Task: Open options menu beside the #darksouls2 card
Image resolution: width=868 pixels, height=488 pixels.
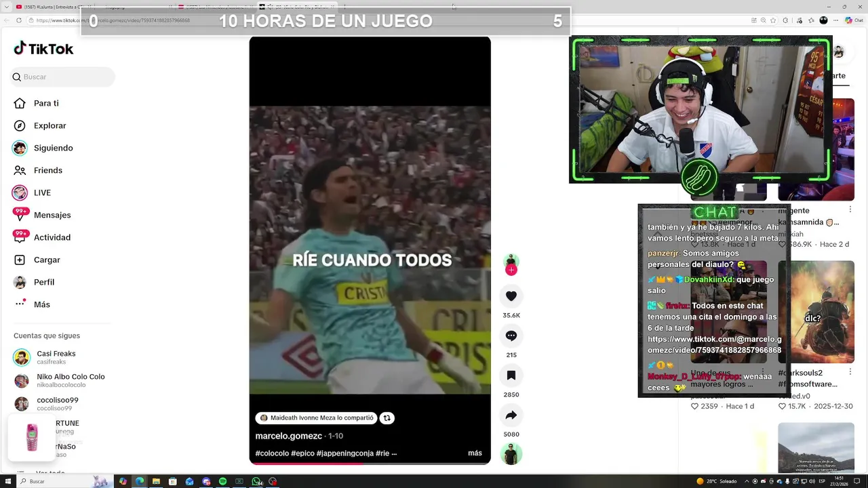Action: 850,373
